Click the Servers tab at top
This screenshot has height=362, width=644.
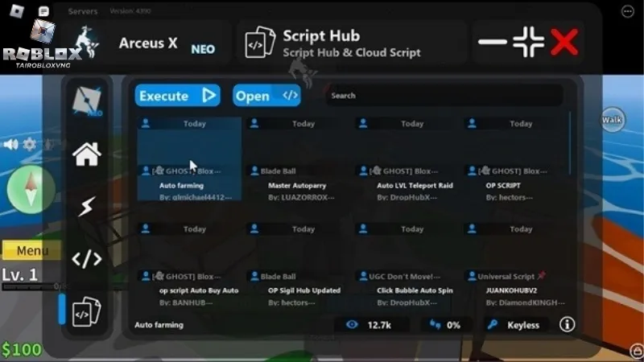click(83, 11)
